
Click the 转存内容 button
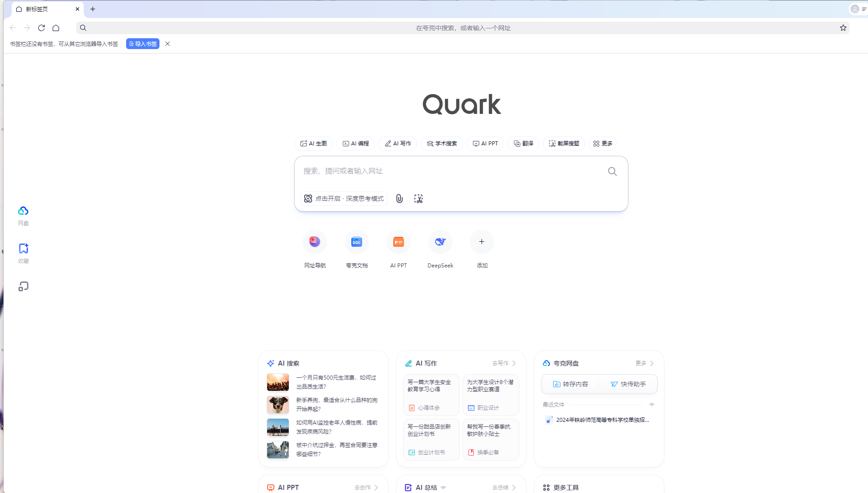(570, 384)
